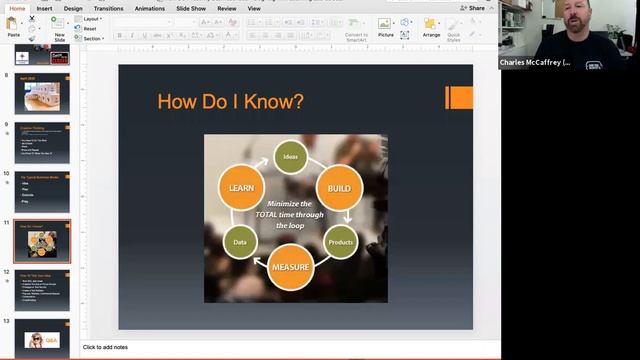640x360 pixels.
Task: Align text right
Action: [x=278, y=36]
